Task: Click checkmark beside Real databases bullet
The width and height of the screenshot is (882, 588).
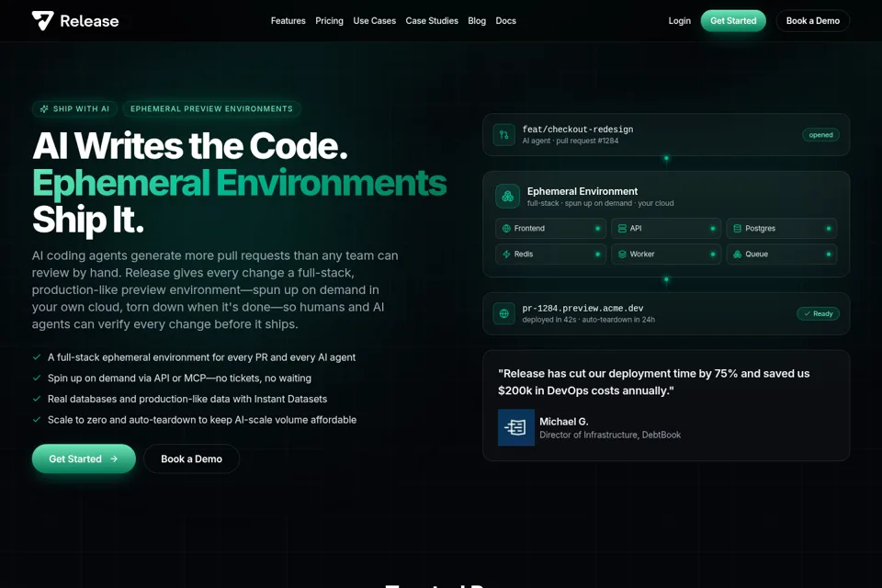Action: pyautogui.click(x=37, y=399)
